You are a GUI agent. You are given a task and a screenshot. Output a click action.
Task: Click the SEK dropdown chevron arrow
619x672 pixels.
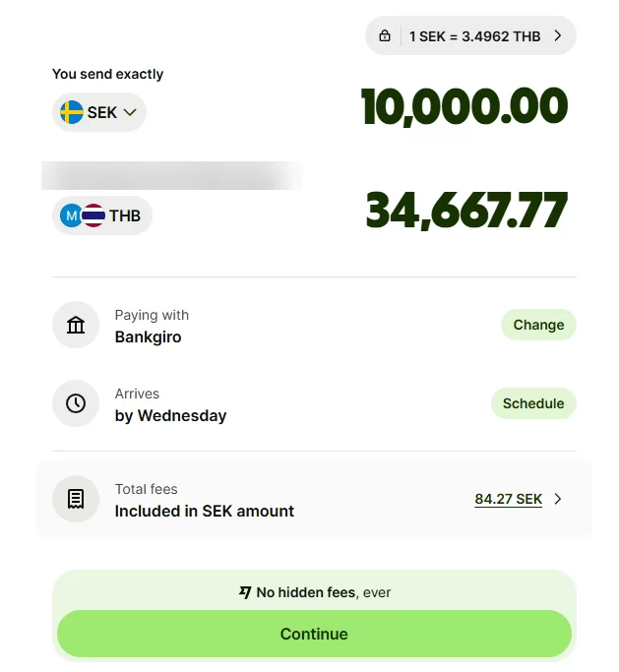(x=130, y=112)
